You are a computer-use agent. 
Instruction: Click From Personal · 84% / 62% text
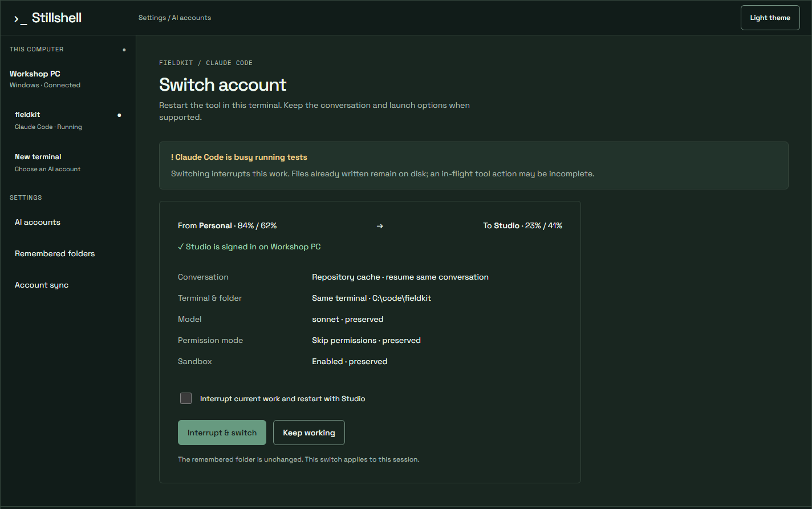click(x=227, y=226)
